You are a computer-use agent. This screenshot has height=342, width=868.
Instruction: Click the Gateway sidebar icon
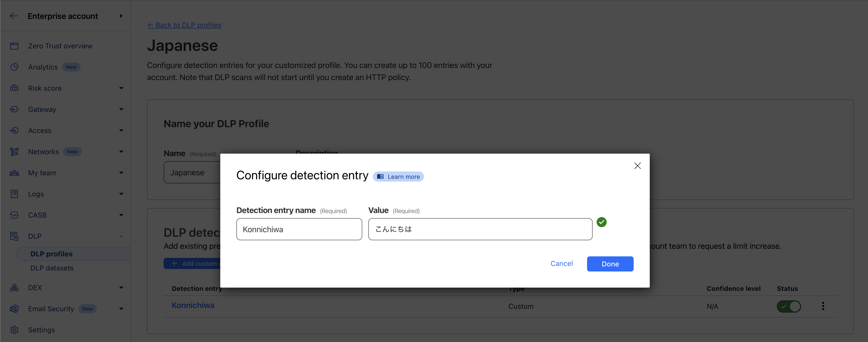tap(14, 109)
